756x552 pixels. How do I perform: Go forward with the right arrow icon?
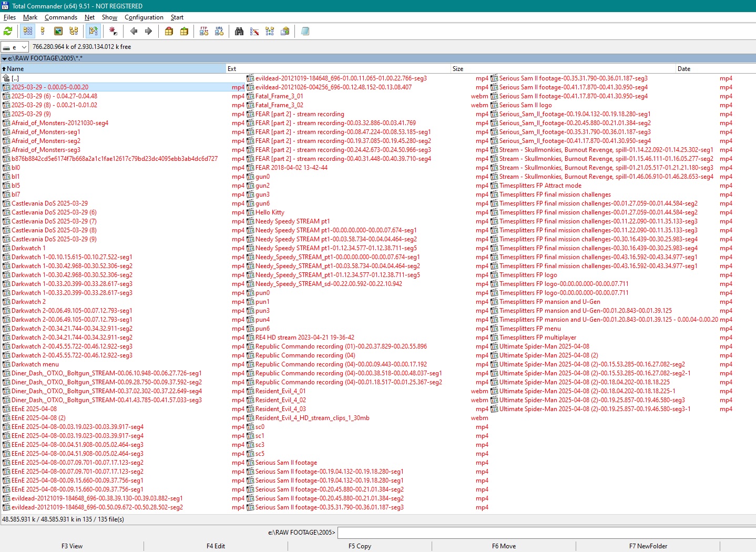(x=148, y=32)
